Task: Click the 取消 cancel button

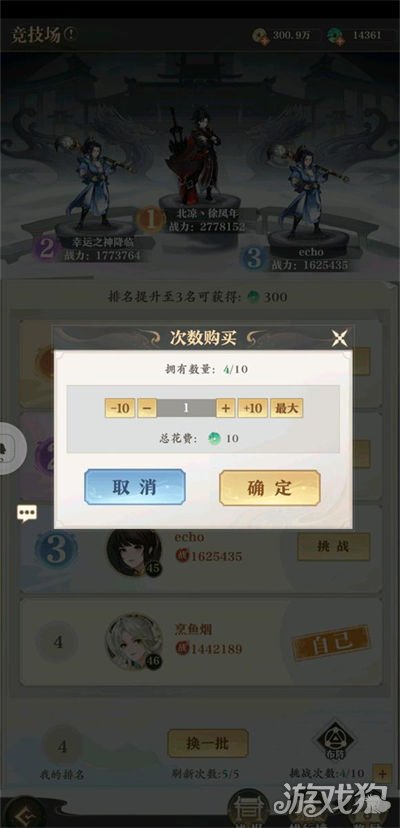Action: [135, 487]
